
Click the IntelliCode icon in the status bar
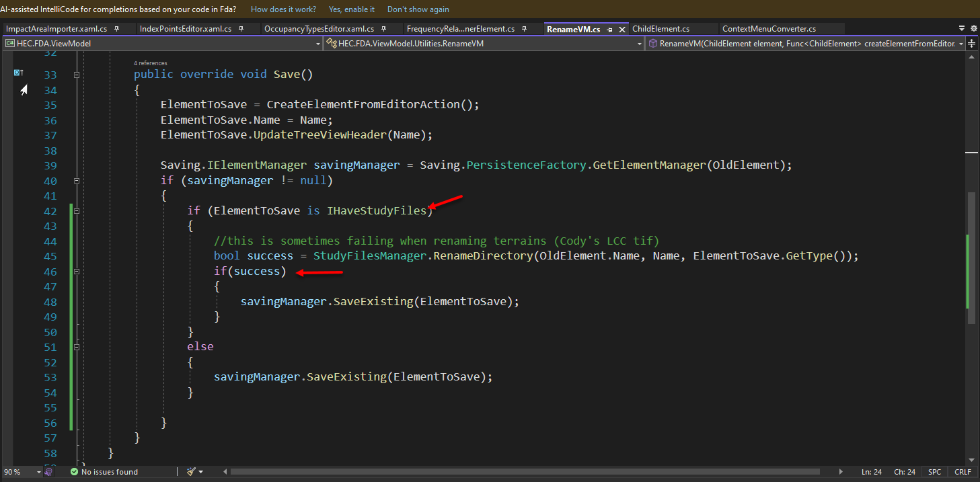point(48,471)
